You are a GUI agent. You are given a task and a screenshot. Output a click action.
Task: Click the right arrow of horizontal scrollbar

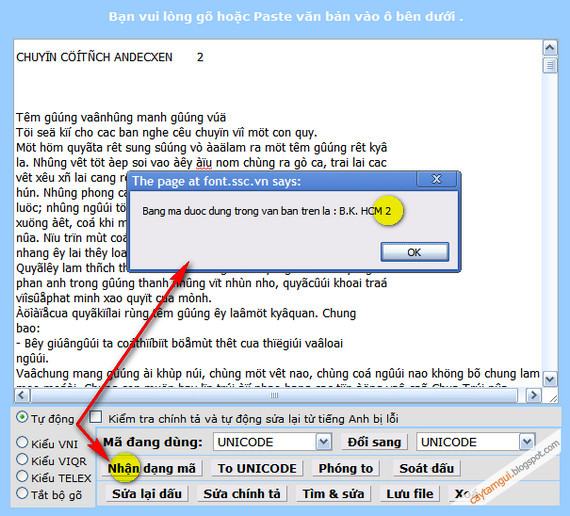pyautogui.click(x=533, y=395)
